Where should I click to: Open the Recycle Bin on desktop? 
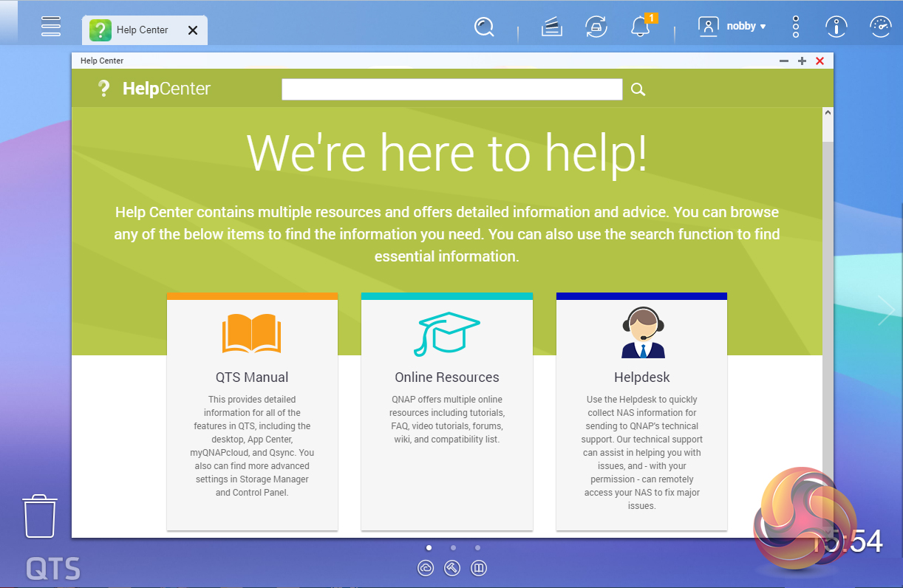(x=41, y=516)
